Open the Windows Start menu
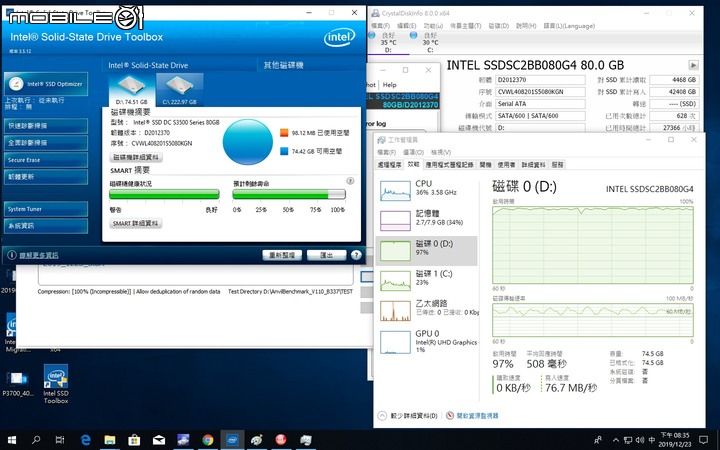Viewport: 720px width, 450px height. coord(12,440)
